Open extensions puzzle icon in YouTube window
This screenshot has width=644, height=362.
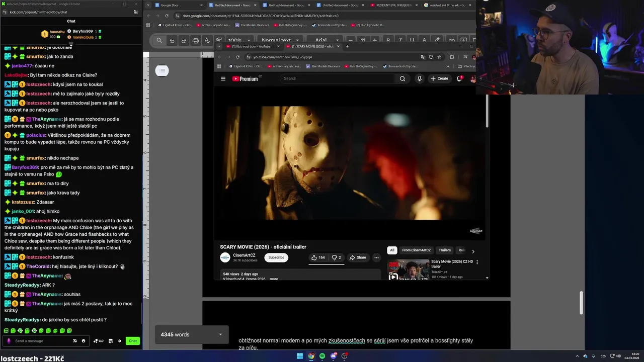point(452,57)
